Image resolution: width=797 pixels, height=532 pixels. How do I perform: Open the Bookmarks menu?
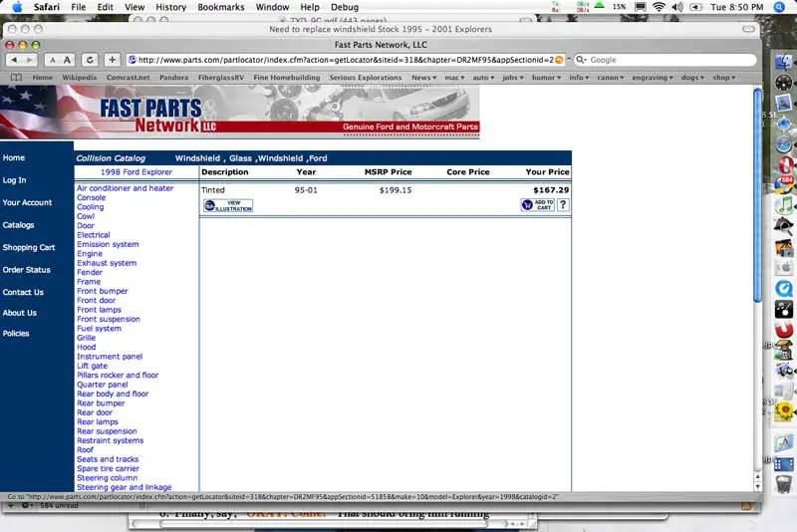point(220,7)
